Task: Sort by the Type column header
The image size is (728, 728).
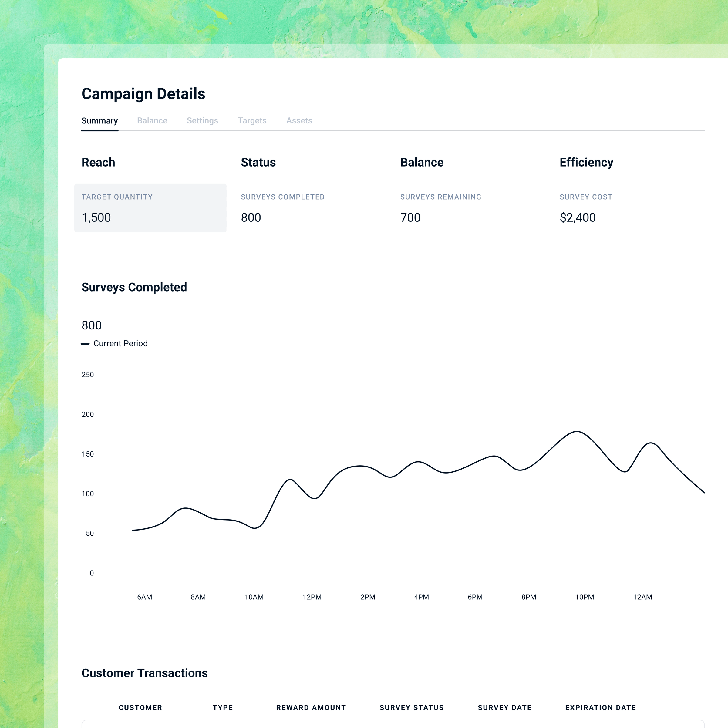Action: [223, 708]
